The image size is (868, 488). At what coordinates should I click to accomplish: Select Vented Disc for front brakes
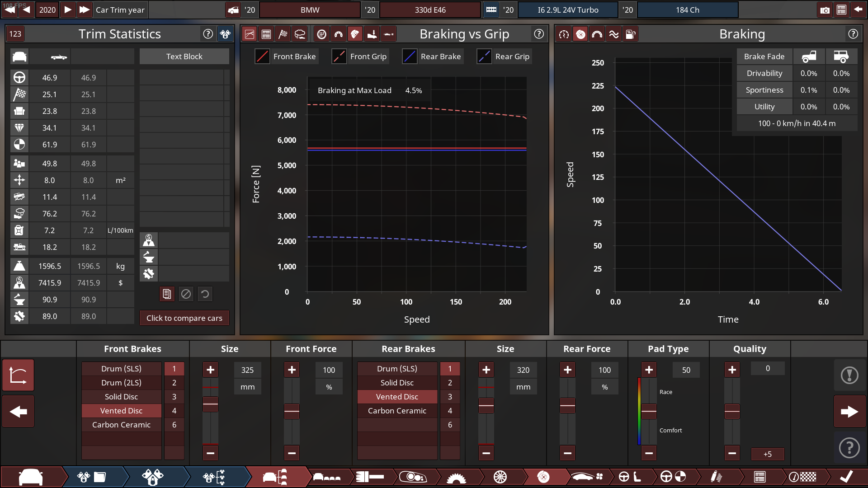coord(121,411)
